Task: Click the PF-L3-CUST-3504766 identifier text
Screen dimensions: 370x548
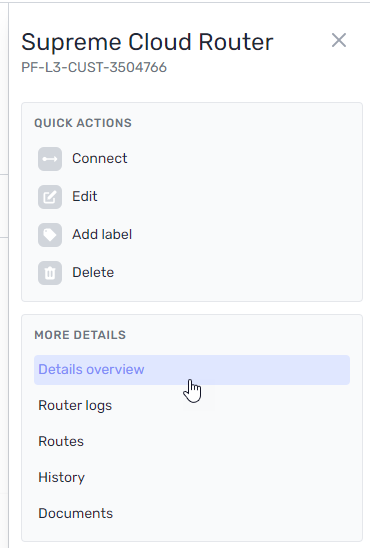Action: point(94,67)
